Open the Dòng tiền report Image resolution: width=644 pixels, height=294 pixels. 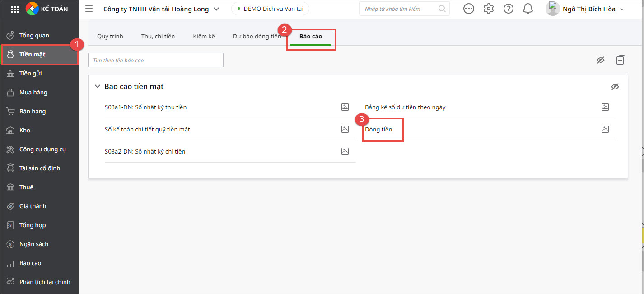378,129
